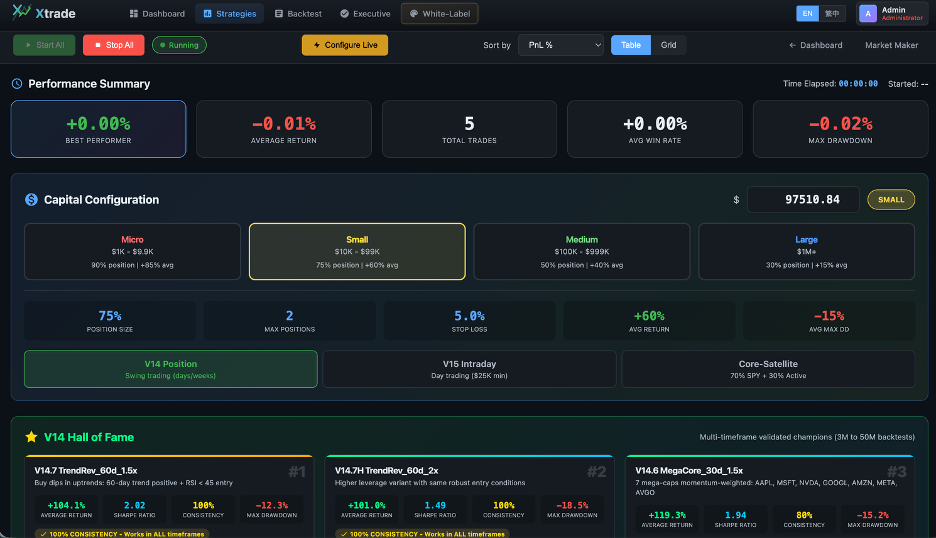Click the 80% Consistency value

click(804, 515)
